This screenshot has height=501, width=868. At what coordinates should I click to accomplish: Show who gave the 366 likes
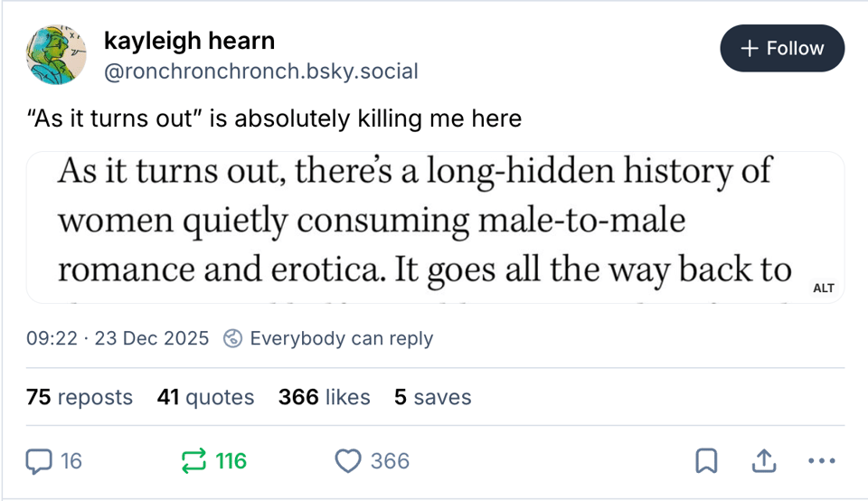(325, 397)
